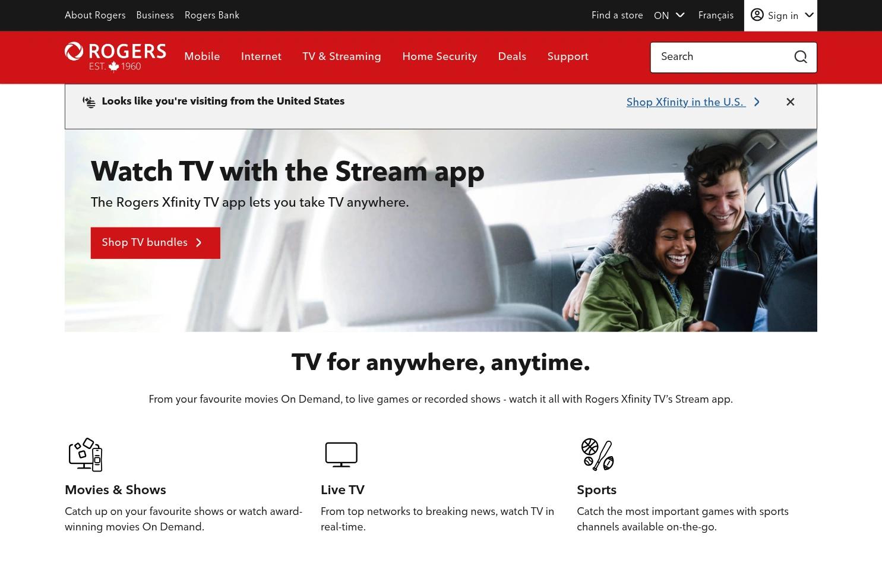Click the 'Watch TV with the Stream app' headline
882x588 pixels.
click(287, 172)
